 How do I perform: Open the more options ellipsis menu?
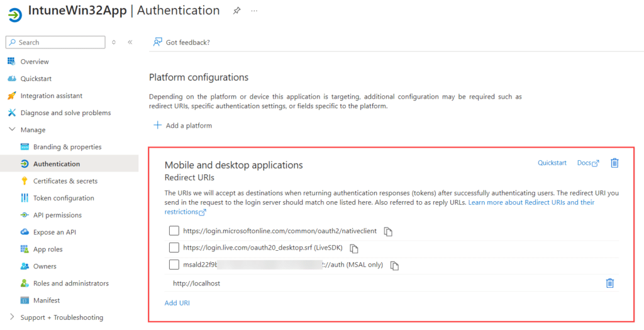click(254, 11)
